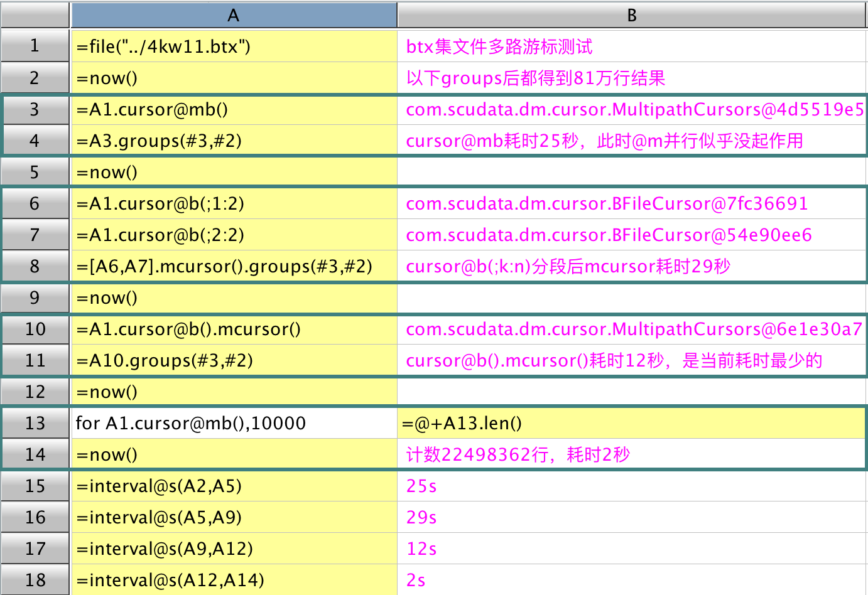This screenshot has width=868, height=595.
Task: Click the empty cell B9
Action: point(632,297)
